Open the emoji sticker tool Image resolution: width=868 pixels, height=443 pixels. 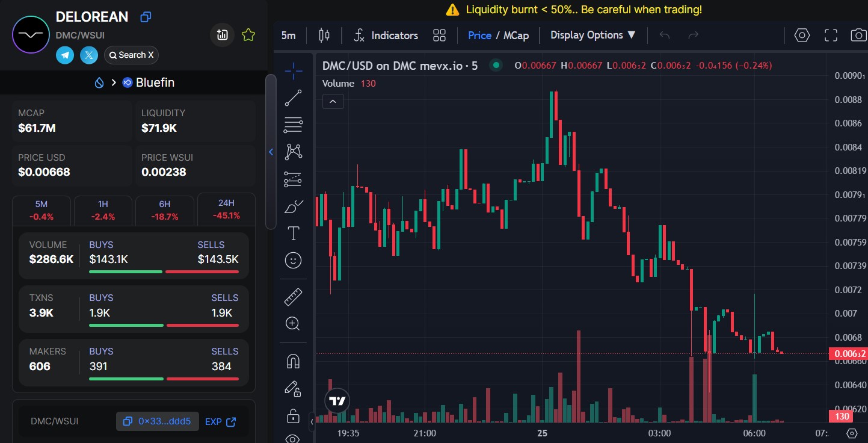[x=293, y=261]
